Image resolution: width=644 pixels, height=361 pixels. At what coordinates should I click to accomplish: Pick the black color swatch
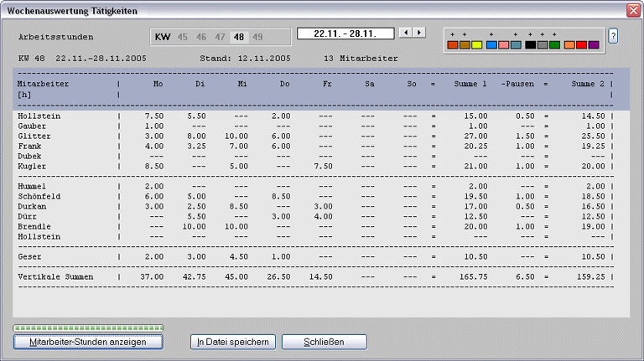pos(530,44)
